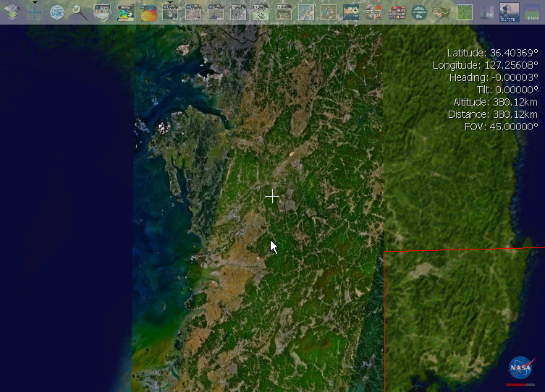545x392 pixels.
Task: Click the white crosshair at map center
Action: tap(272, 196)
